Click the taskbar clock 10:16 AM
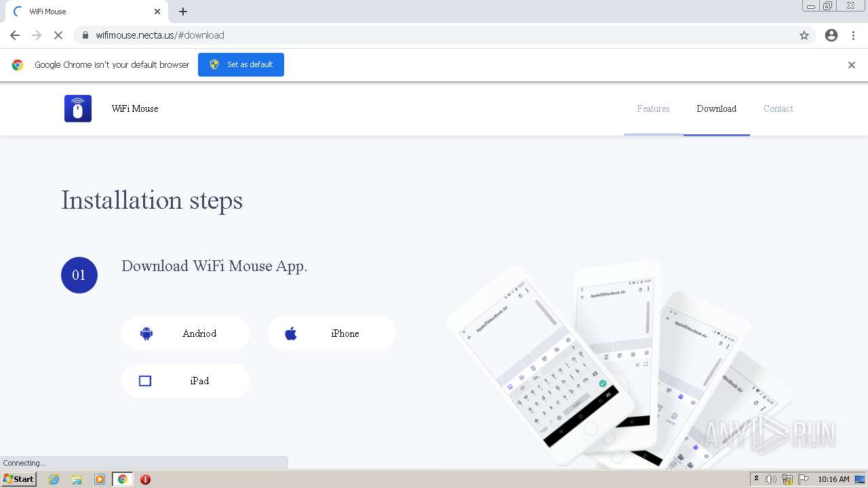The height and width of the screenshot is (488, 868). (x=833, y=479)
